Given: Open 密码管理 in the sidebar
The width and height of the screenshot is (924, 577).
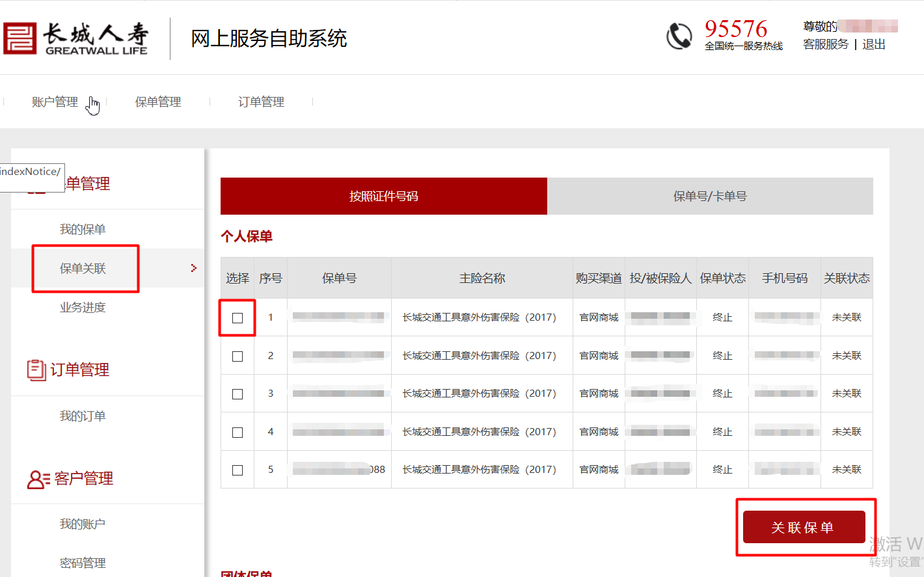Looking at the screenshot, I should tap(83, 563).
